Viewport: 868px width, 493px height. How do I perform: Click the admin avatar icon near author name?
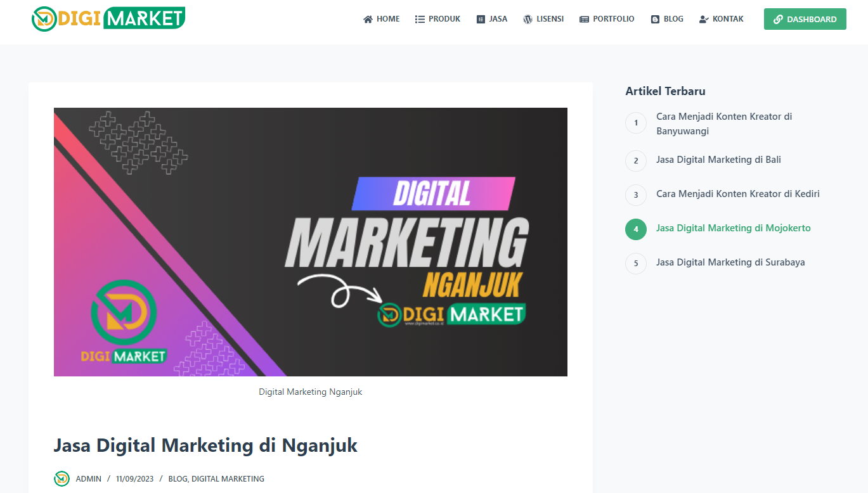click(62, 478)
